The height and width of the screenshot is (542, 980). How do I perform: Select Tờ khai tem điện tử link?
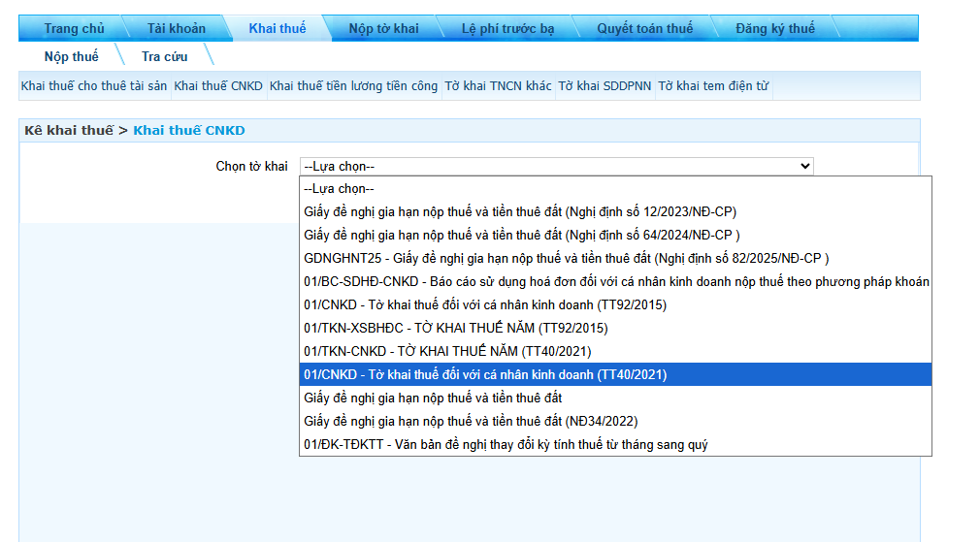[x=712, y=86]
